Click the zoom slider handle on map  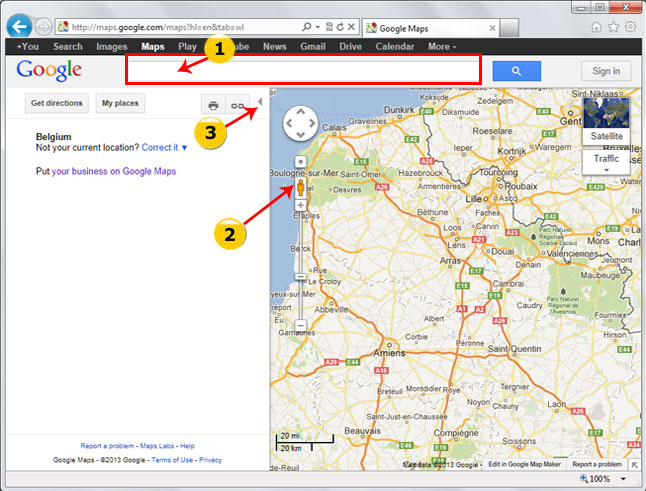coord(301,277)
